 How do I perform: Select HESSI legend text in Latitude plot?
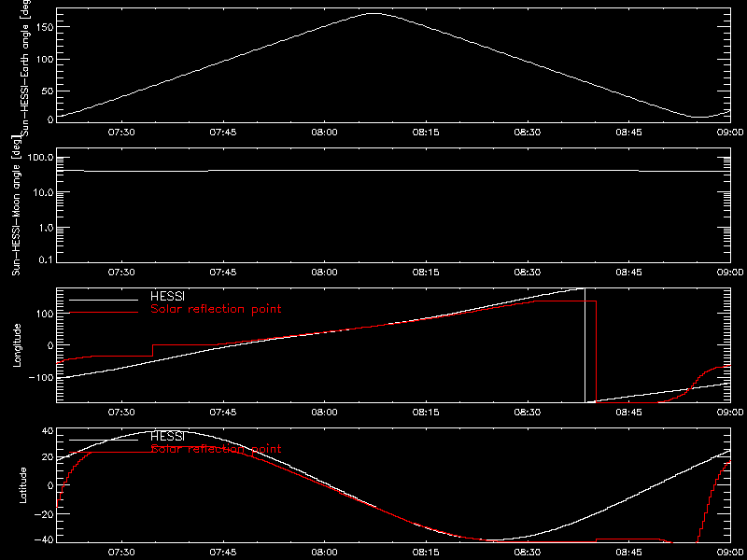click(x=167, y=436)
